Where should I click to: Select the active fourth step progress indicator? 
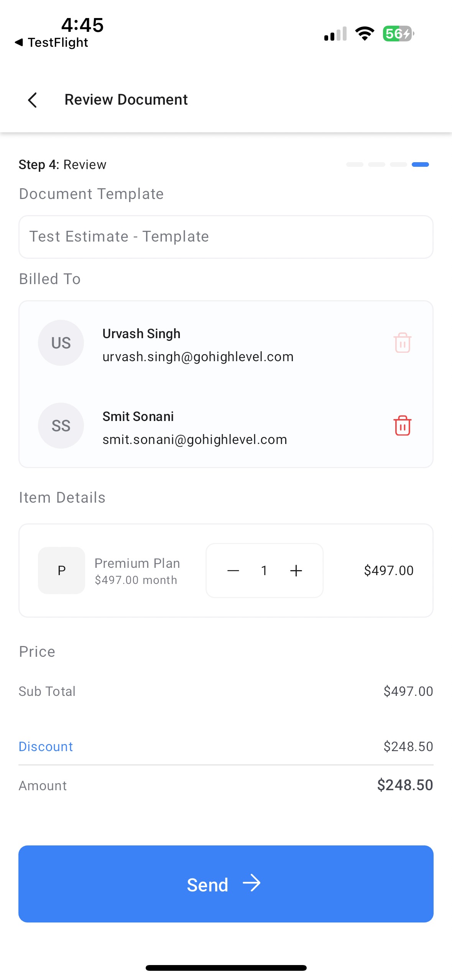[x=420, y=164]
